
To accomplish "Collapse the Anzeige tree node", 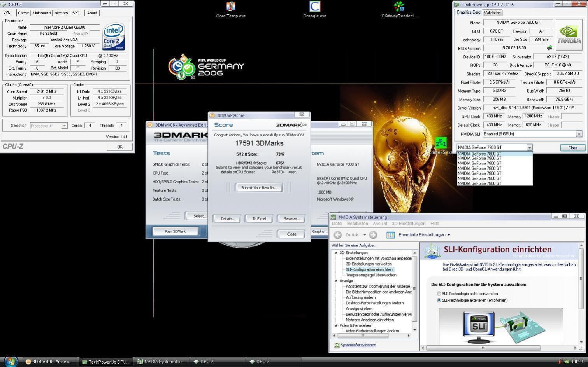I will coord(336,281).
